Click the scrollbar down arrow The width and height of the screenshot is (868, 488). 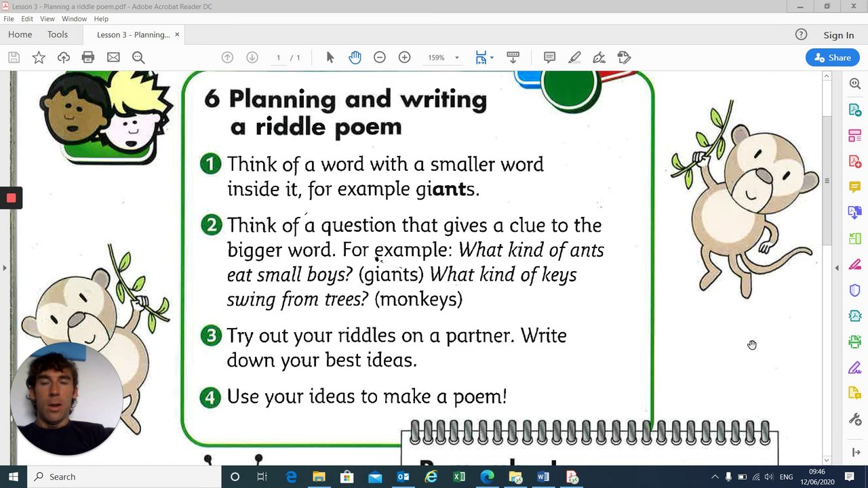tap(827, 460)
